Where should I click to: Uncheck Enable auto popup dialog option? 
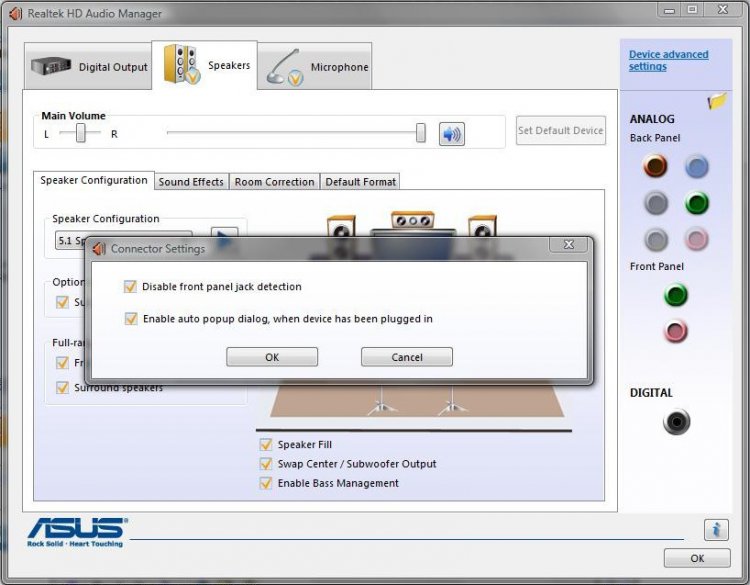tap(130, 319)
